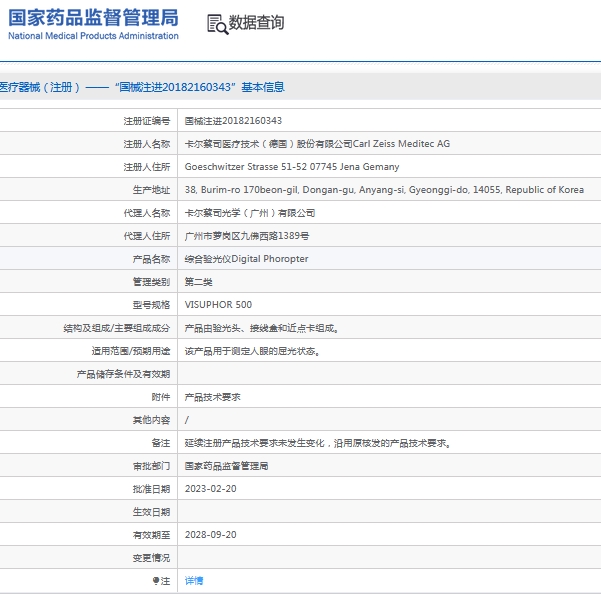Screen dimensions: 601x597
Task: Click the 注册证编号 row label
Action: click(x=147, y=121)
